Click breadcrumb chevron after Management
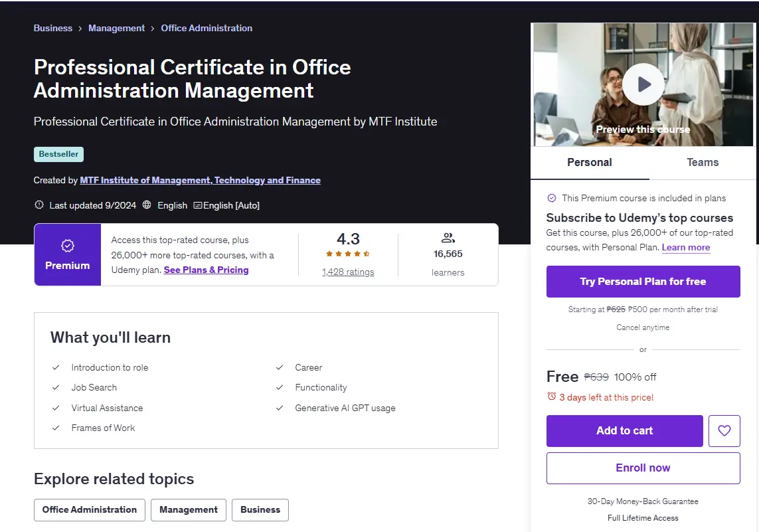The image size is (759, 532). pyautogui.click(x=153, y=29)
